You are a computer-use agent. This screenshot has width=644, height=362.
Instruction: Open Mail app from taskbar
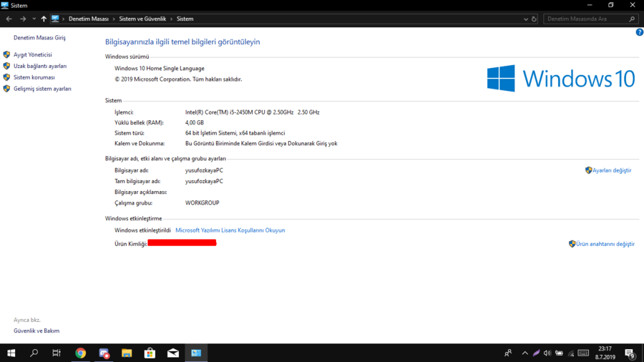pyautogui.click(x=173, y=353)
